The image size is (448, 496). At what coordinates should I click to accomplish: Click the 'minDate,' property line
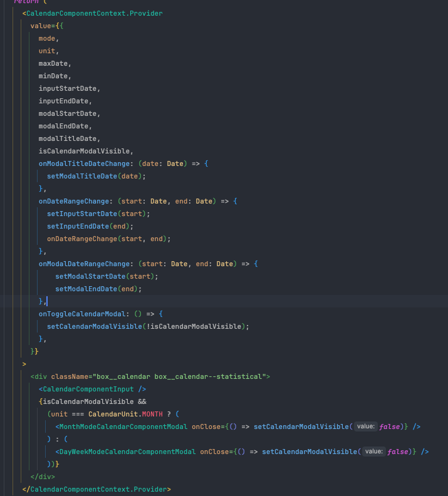pyautogui.click(x=55, y=76)
